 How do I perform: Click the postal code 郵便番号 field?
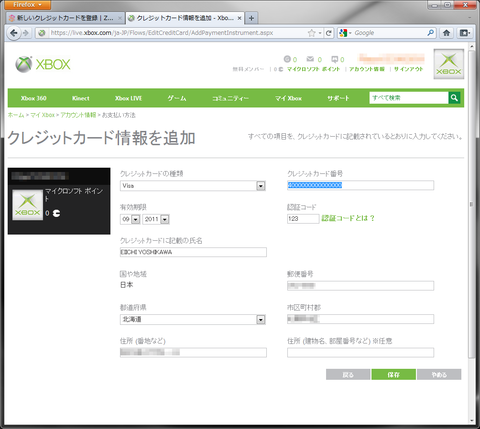[x=360, y=286]
